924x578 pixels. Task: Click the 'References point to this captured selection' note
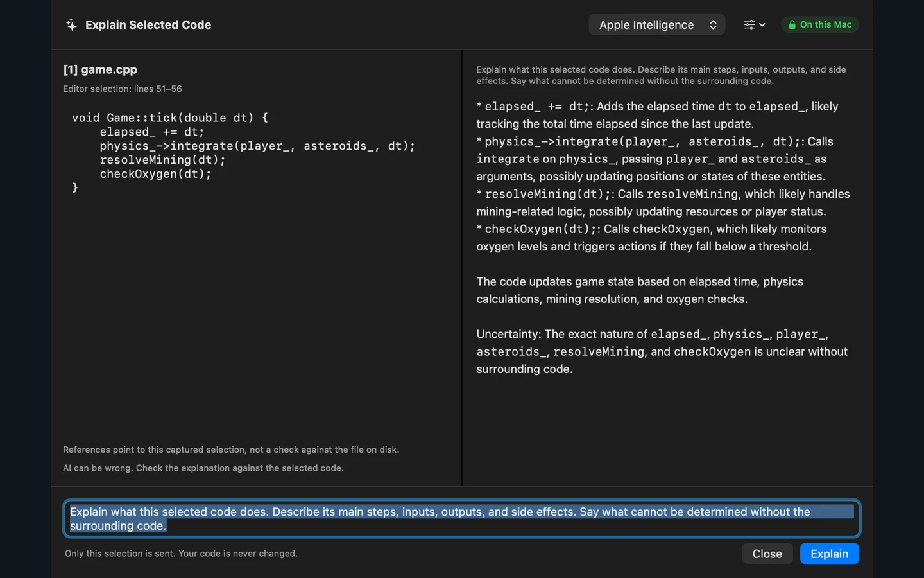click(x=231, y=450)
